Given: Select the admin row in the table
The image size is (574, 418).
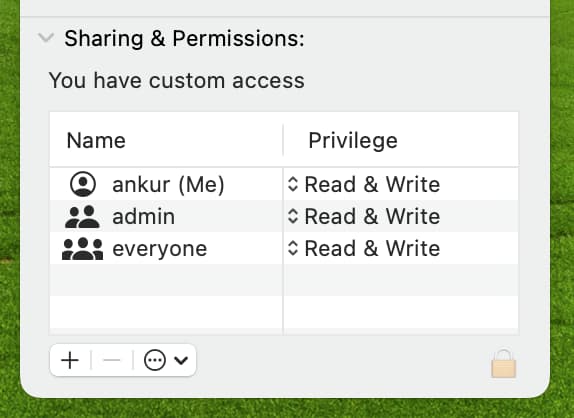Looking at the screenshot, I should [284, 216].
